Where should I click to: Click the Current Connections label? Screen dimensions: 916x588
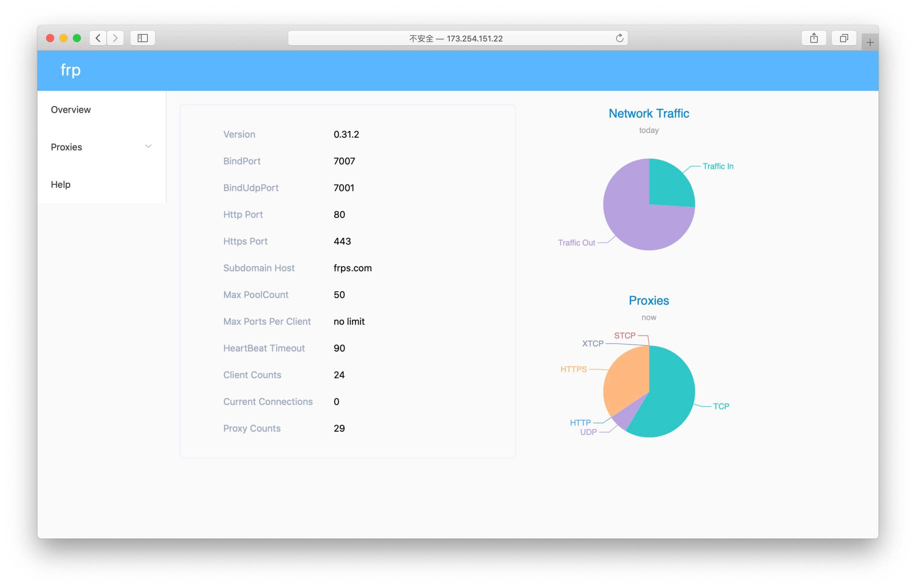coord(268,402)
